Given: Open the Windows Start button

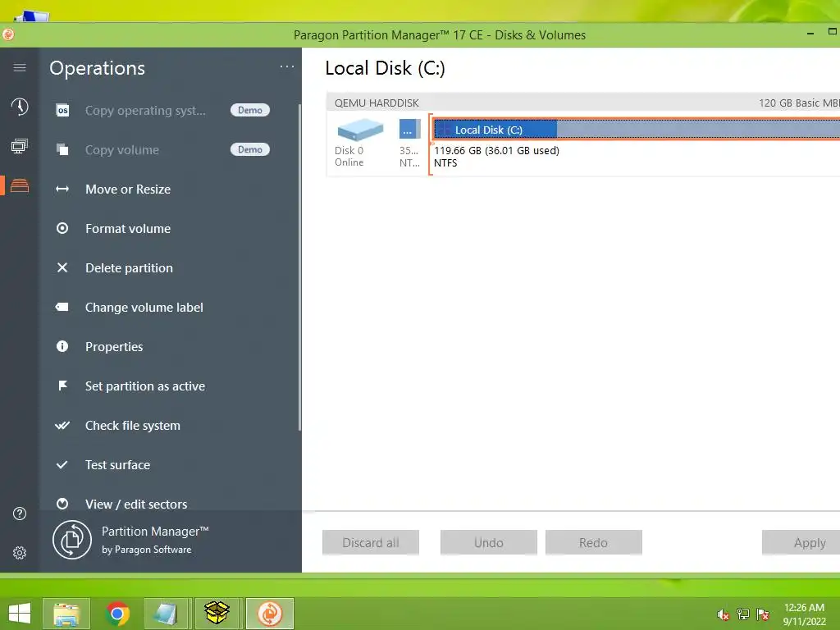Looking at the screenshot, I should 20,614.
